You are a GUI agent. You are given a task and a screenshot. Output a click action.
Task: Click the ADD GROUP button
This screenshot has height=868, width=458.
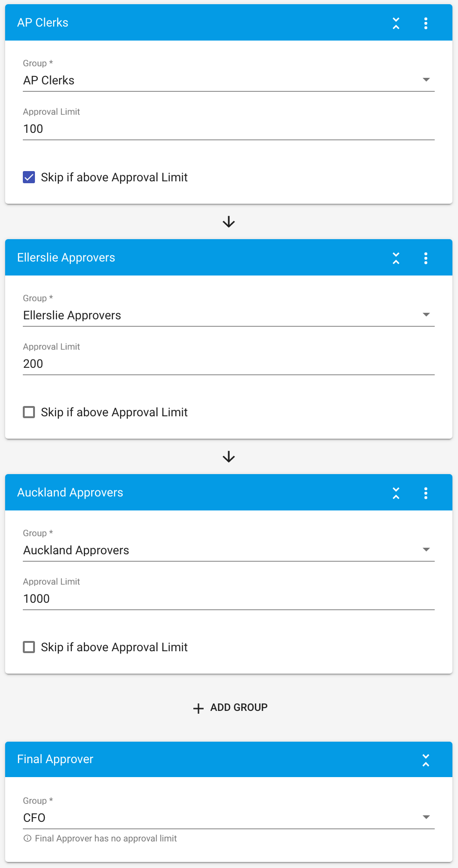click(x=239, y=707)
